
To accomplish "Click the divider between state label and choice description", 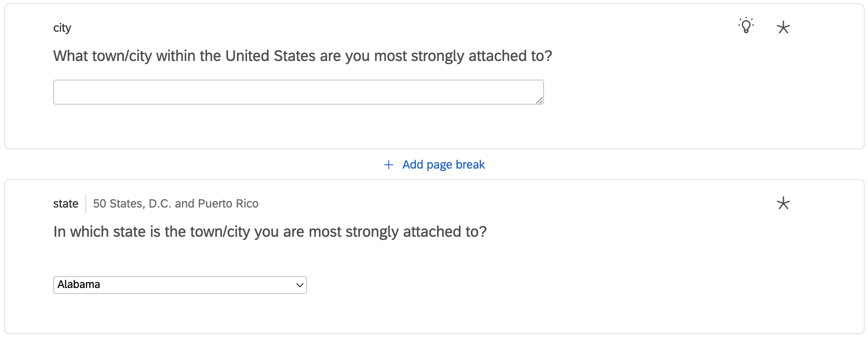I will click(86, 204).
